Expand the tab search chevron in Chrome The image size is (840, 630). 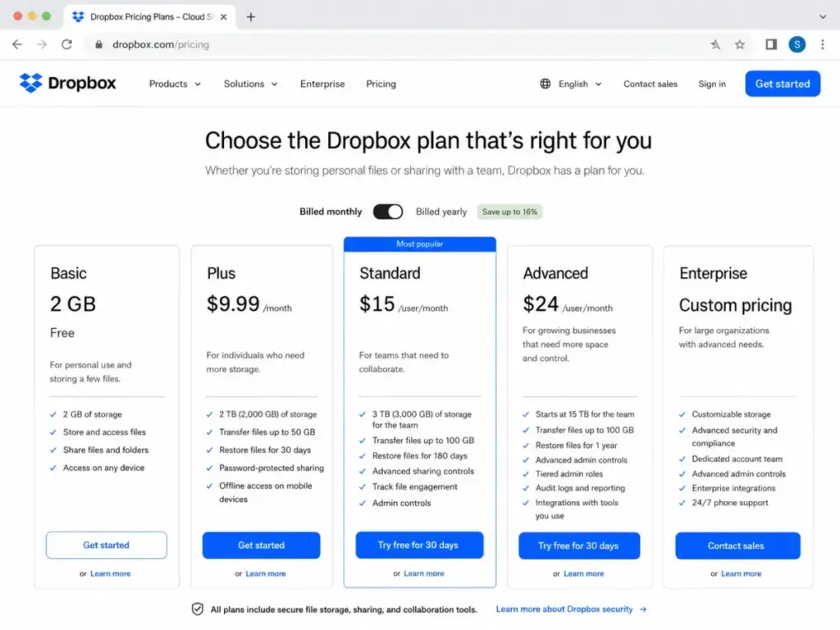822,16
